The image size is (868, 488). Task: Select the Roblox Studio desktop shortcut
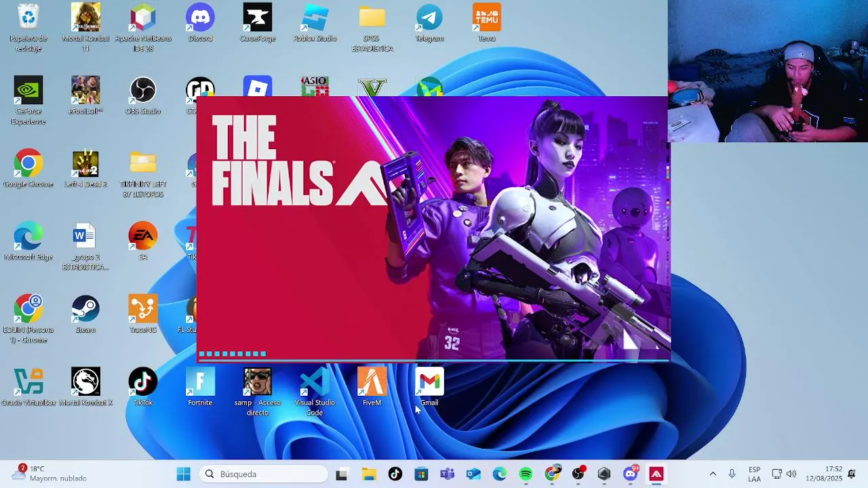pyautogui.click(x=315, y=24)
